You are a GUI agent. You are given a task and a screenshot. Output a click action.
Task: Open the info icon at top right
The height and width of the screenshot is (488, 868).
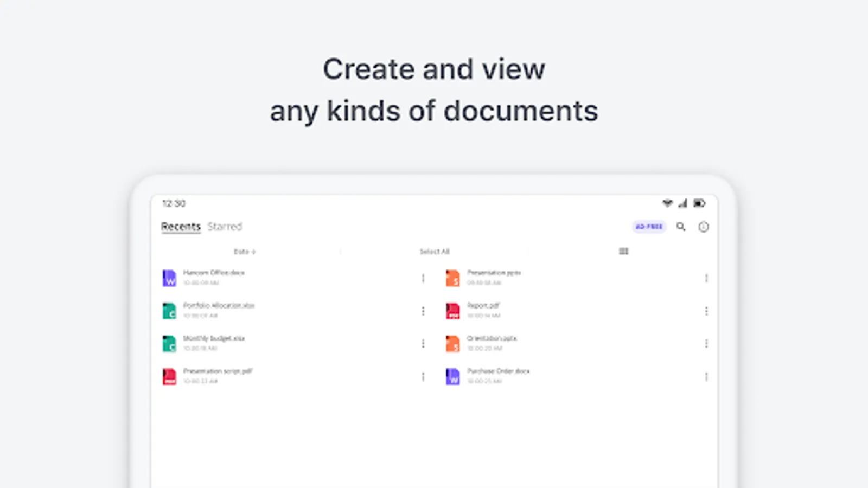point(704,227)
